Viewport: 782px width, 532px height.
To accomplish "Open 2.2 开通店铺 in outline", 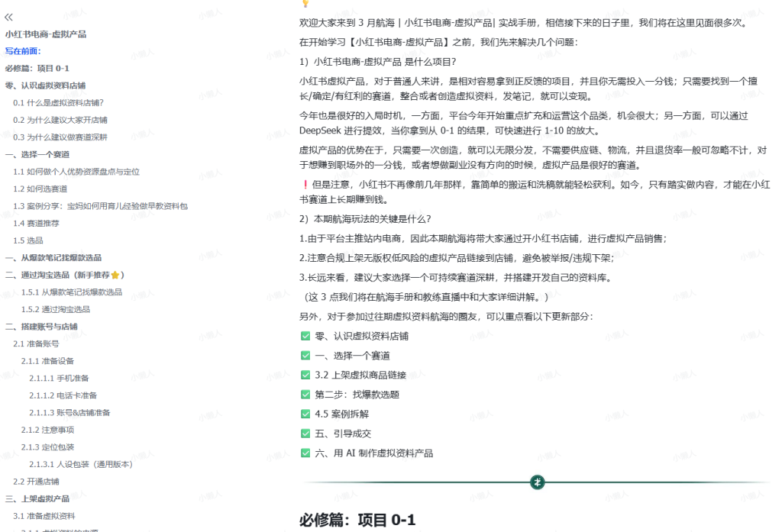I will click(36, 481).
